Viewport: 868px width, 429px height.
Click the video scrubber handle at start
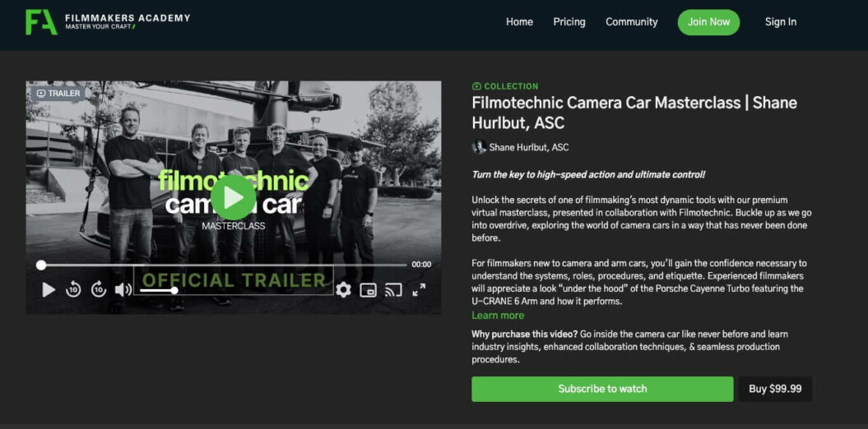(41, 265)
